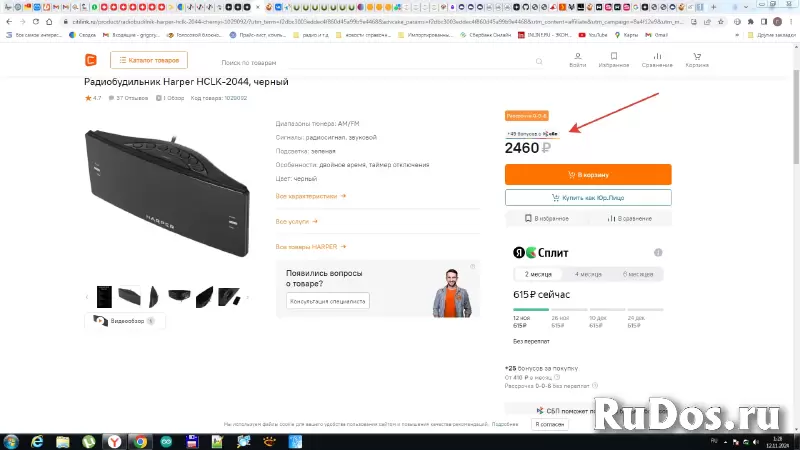This screenshot has height=450, width=800.
Task: Open Избранное bookmark icon in header
Action: pos(614,60)
